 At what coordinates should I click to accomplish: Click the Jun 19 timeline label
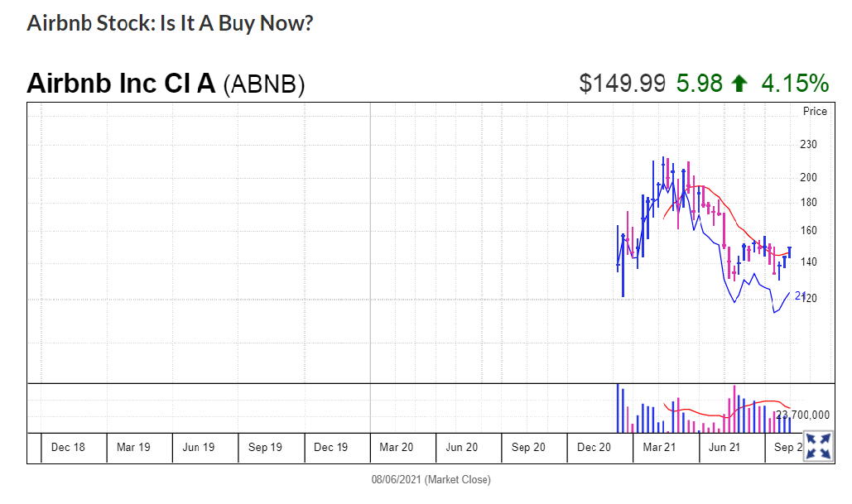tap(199, 448)
